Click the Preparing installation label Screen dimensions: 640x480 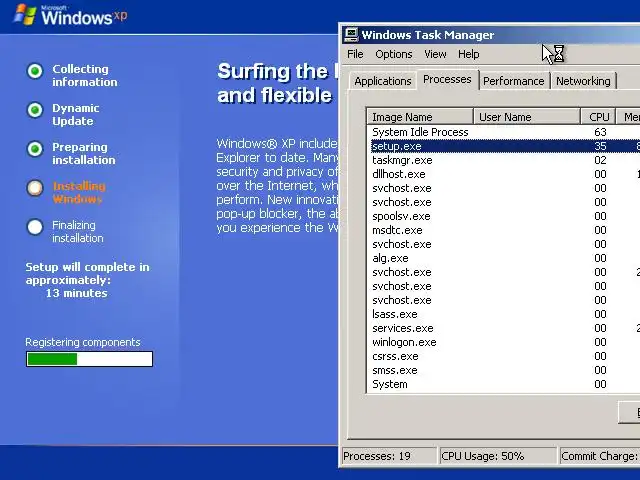[x=83, y=153]
